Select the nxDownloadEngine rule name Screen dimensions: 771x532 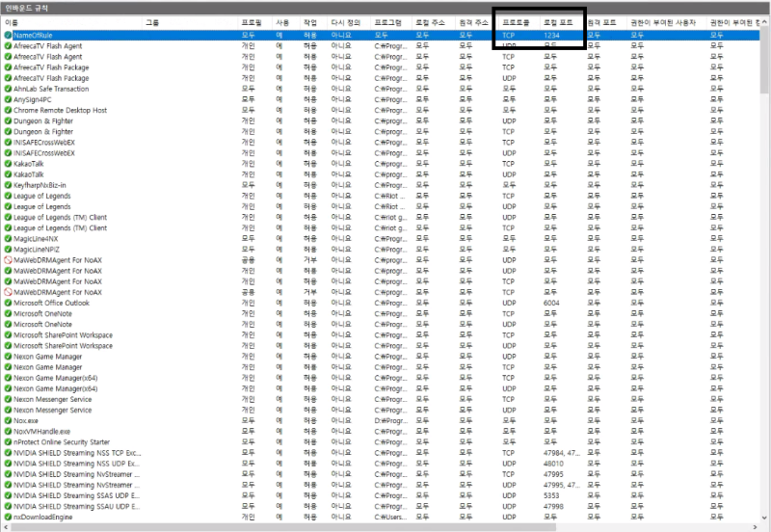tap(42, 518)
